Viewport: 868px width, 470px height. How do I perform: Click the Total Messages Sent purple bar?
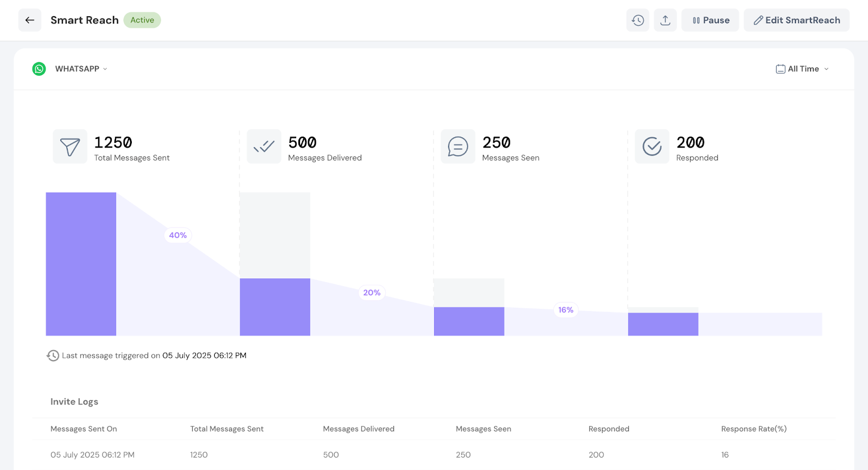tap(81, 264)
